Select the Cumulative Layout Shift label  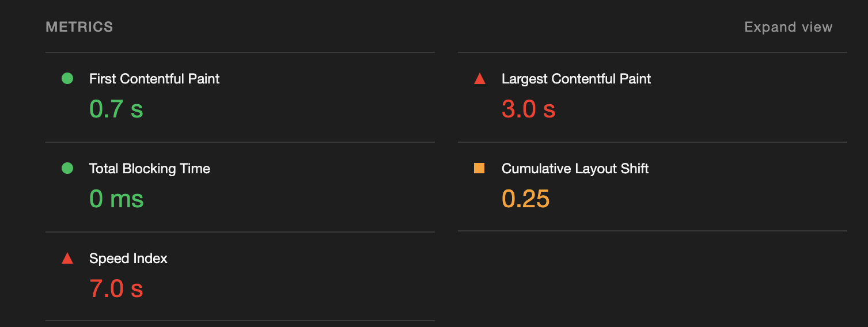(575, 169)
